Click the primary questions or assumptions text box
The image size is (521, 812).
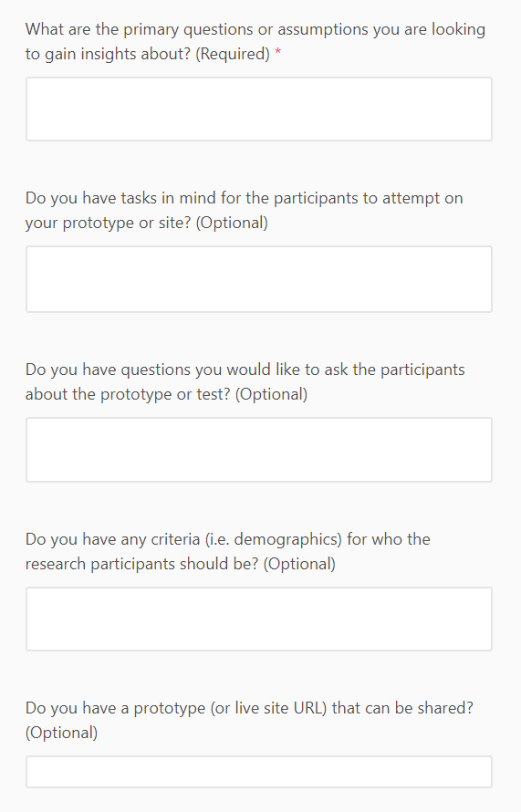click(x=259, y=109)
